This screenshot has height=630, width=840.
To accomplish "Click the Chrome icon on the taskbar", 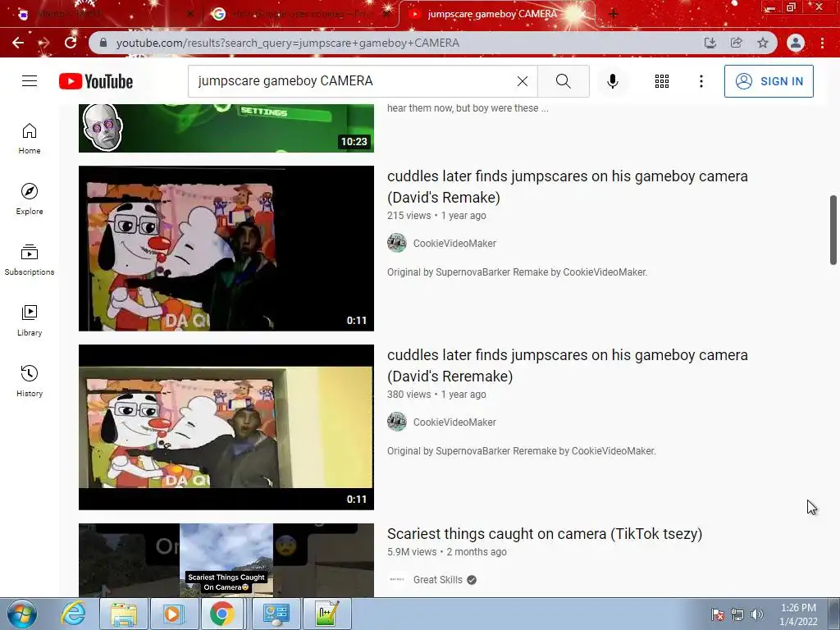I will (221, 614).
